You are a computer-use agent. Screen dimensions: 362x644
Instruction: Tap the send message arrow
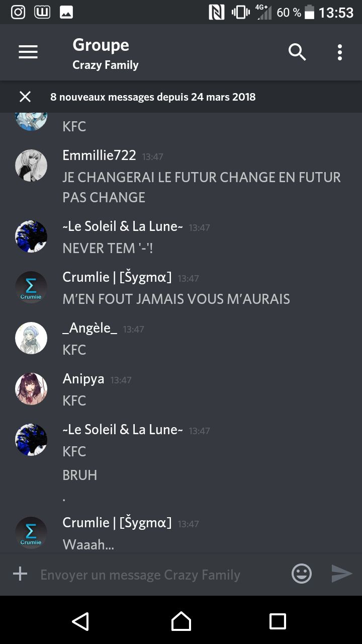pos(342,574)
